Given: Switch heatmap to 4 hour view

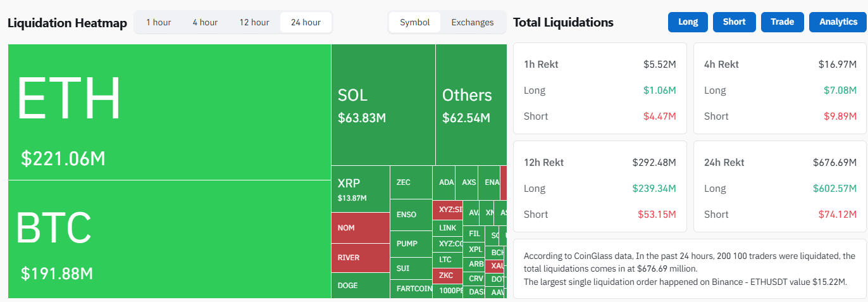Looking at the screenshot, I should pos(205,23).
